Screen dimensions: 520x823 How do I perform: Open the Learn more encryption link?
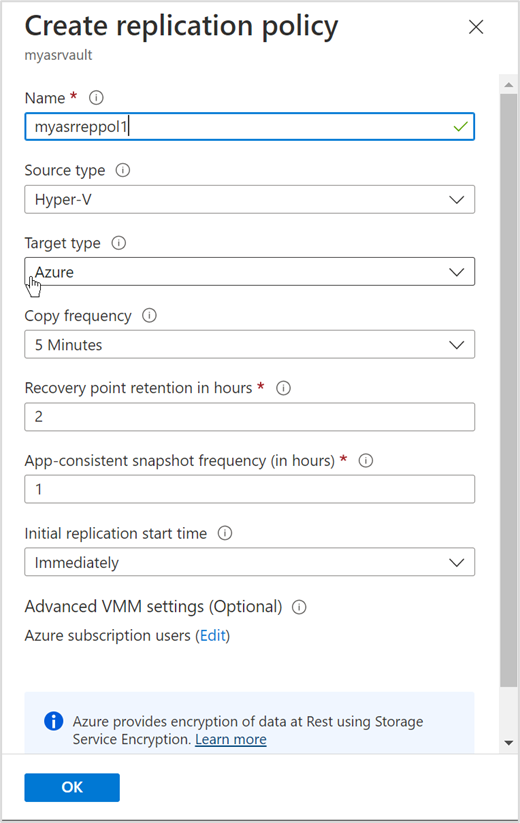[231, 740]
